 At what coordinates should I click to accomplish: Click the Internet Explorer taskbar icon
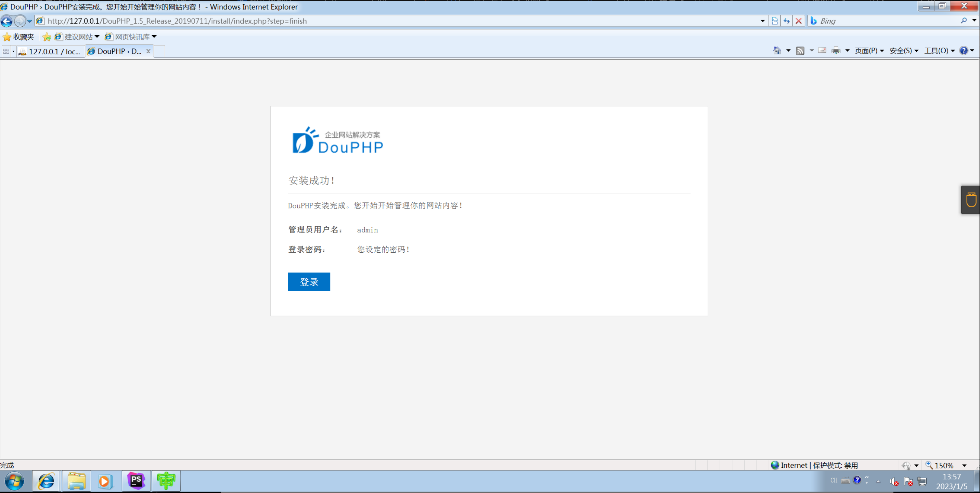pyautogui.click(x=46, y=481)
